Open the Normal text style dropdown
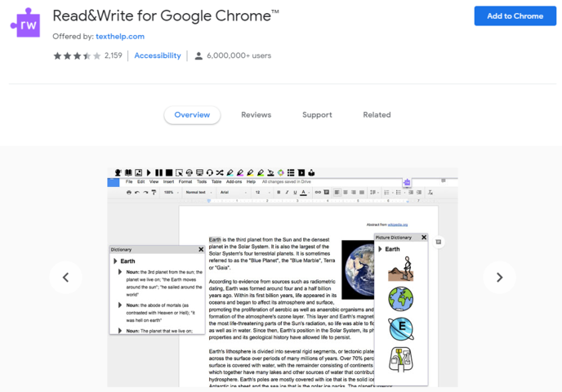The width and height of the screenshot is (562, 392). tap(199, 193)
